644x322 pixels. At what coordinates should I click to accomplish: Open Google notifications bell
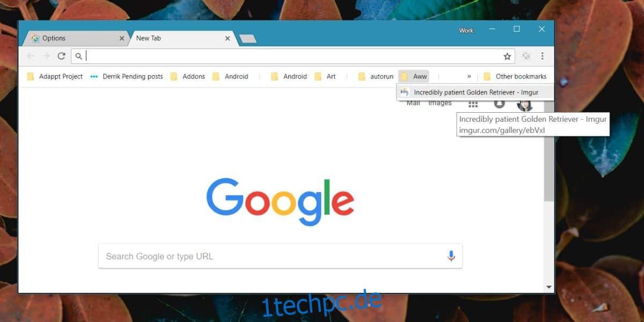499,103
